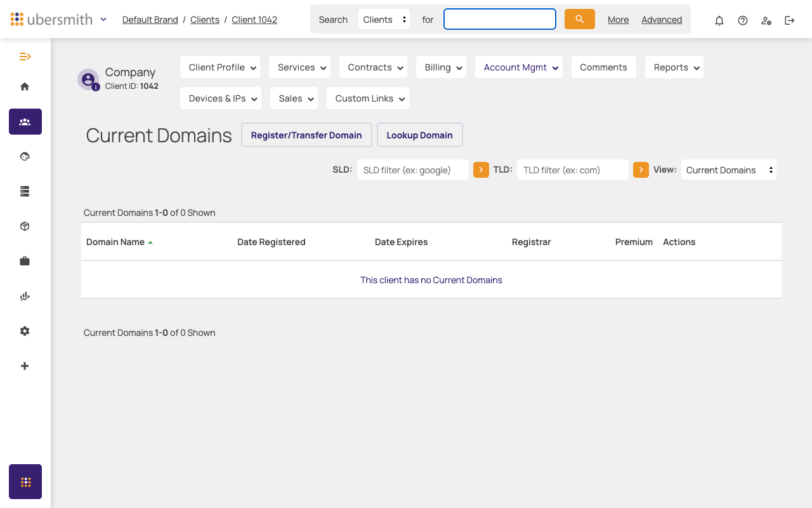Click the Advanced search link
This screenshot has height=508, width=812.
pos(662,20)
